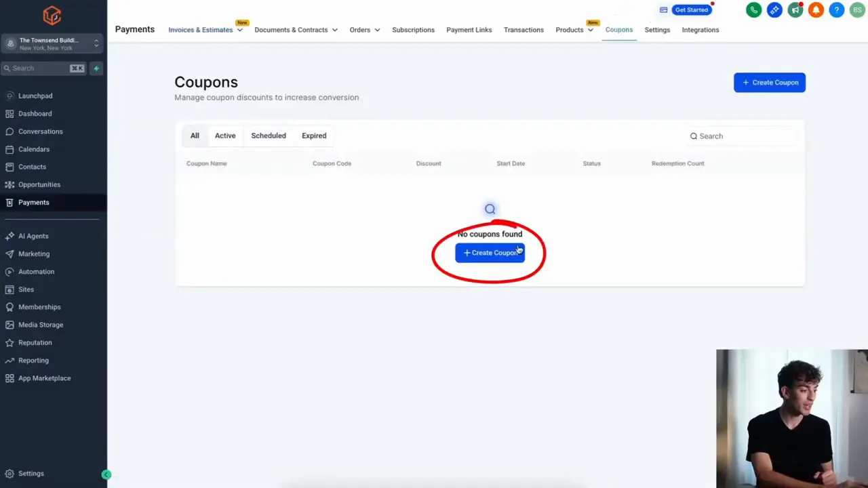Click the Get Started button
868x488 pixels.
692,9
